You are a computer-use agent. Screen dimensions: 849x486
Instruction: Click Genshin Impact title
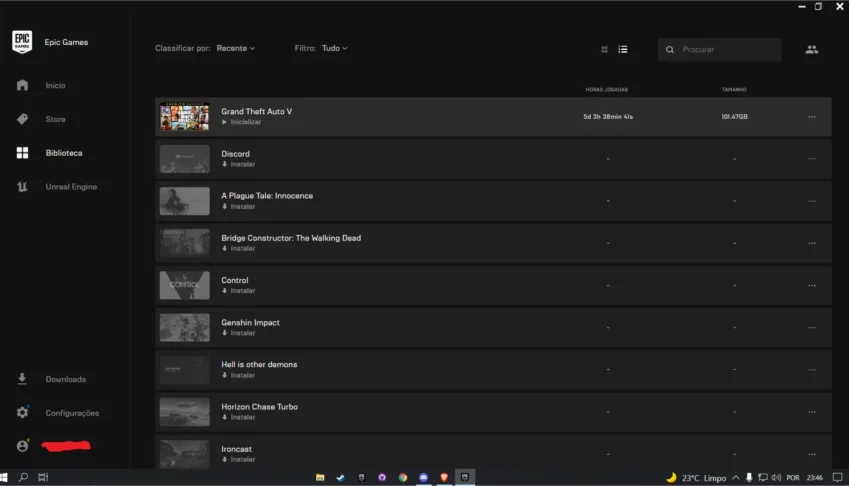pos(250,323)
